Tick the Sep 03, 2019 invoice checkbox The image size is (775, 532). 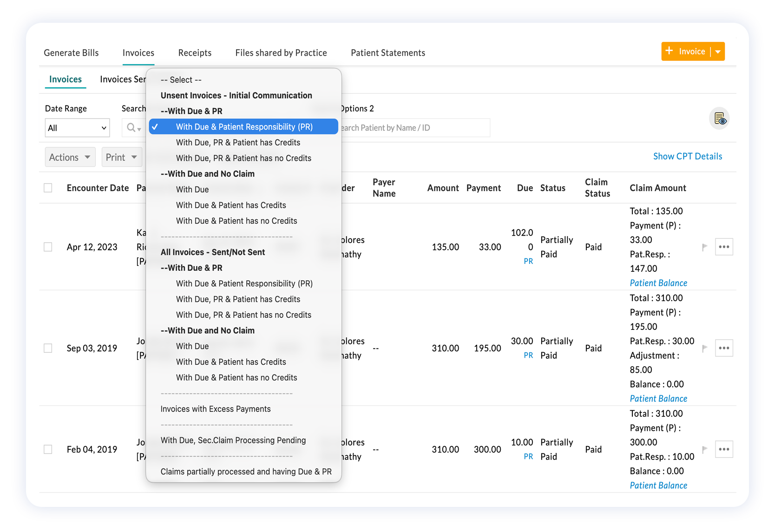[x=48, y=348]
